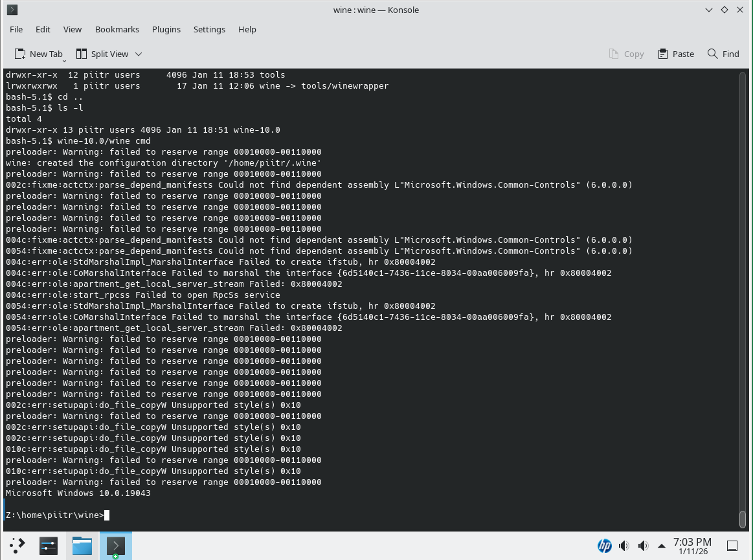Open the KDE application launcher
Viewport: 753px width, 560px height.
[17, 546]
